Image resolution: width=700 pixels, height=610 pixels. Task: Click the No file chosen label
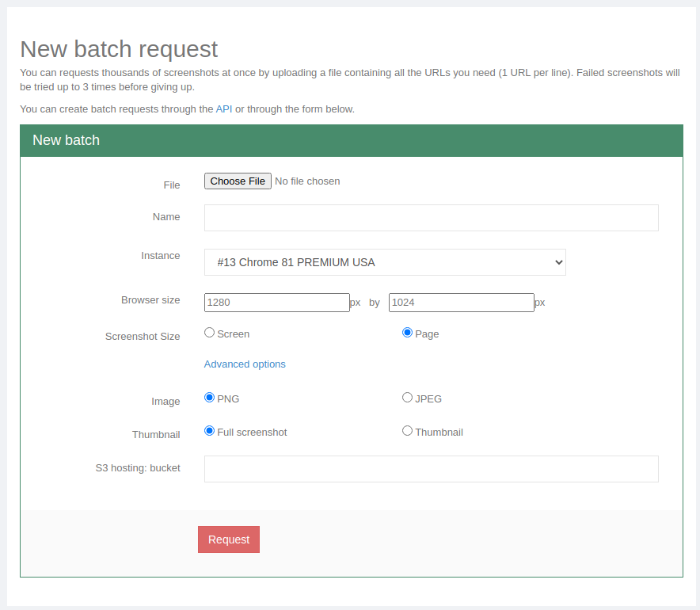point(307,181)
